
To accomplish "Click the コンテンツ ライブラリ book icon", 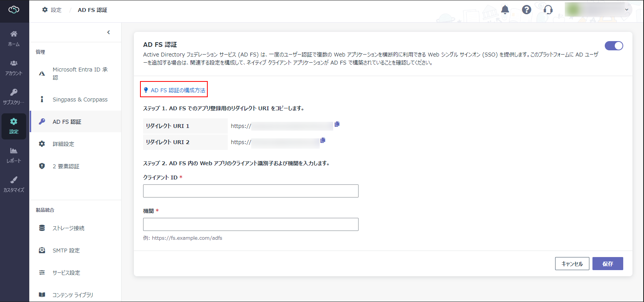I will [x=42, y=295].
